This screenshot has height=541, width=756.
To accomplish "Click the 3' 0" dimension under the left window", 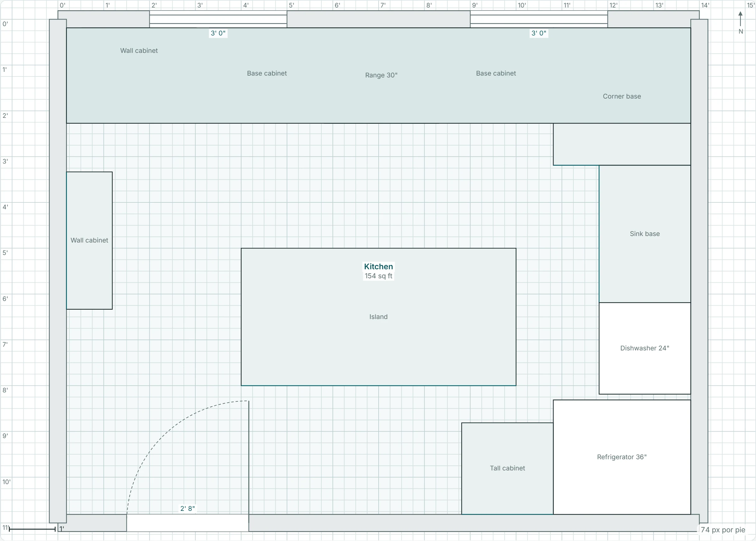I will pos(218,33).
